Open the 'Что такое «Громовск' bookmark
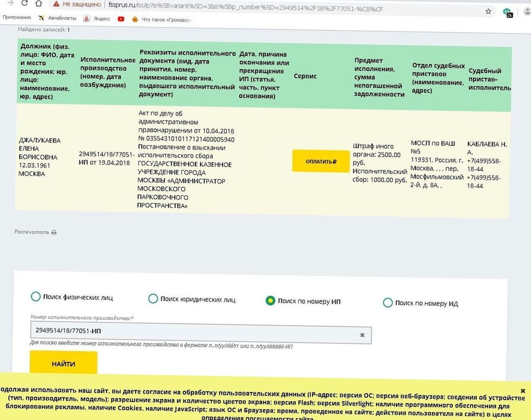Image resolution: width=531 pixels, height=420 pixels. pyautogui.click(x=161, y=20)
